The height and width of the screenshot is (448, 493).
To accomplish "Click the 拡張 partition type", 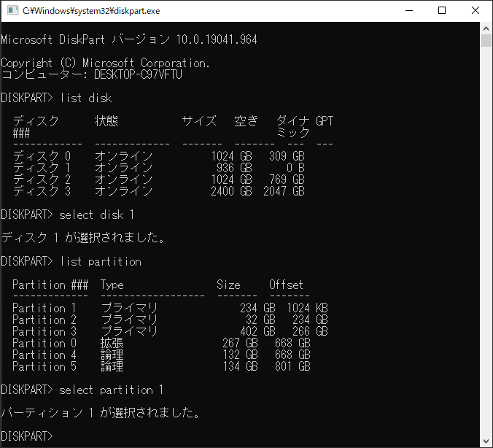I will click(112, 343).
